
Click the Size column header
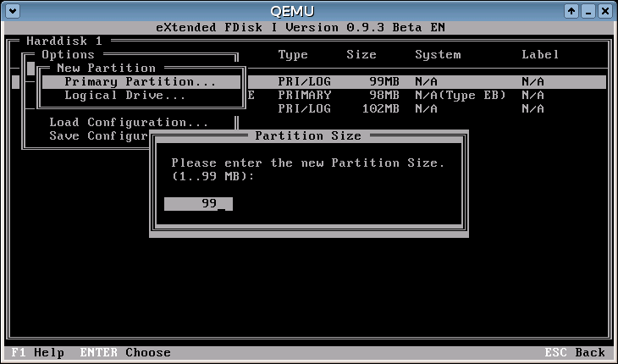pos(361,55)
